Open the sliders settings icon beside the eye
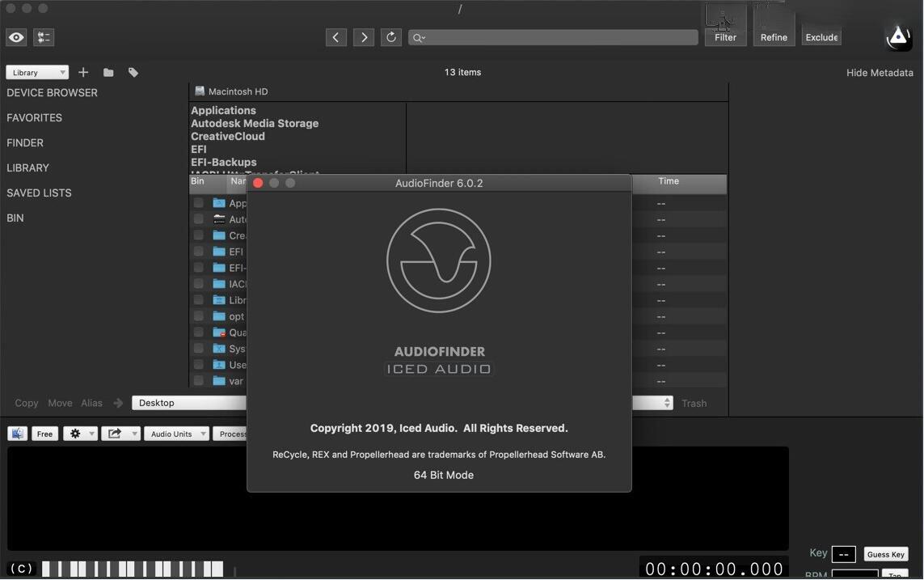The width and height of the screenshot is (924, 580). [x=44, y=37]
